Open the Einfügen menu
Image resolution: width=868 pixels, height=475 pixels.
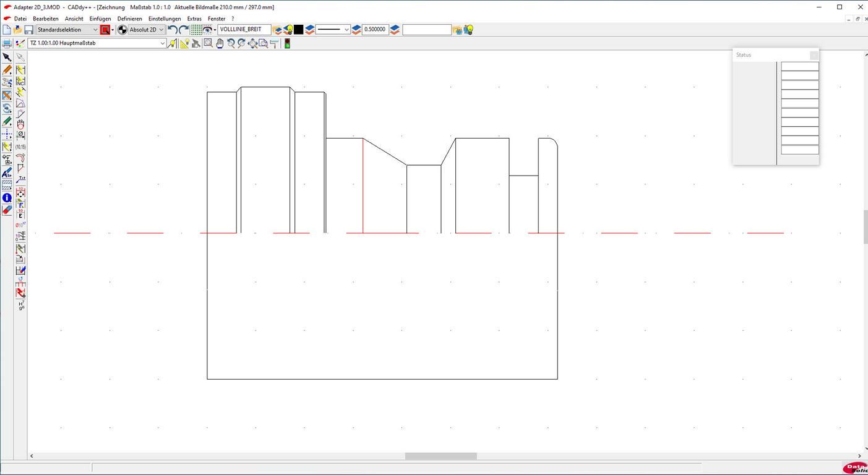pyautogui.click(x=100, y=19)
